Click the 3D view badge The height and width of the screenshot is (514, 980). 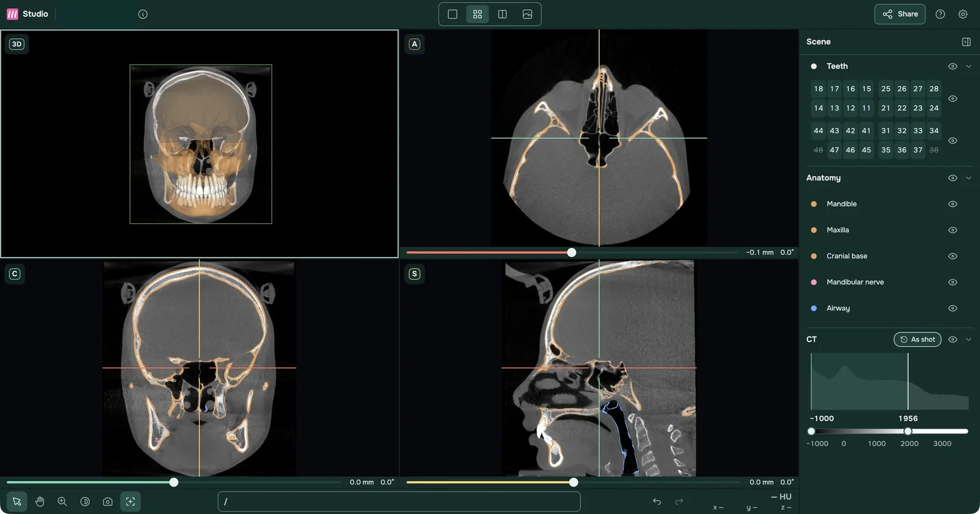point(17,44)
